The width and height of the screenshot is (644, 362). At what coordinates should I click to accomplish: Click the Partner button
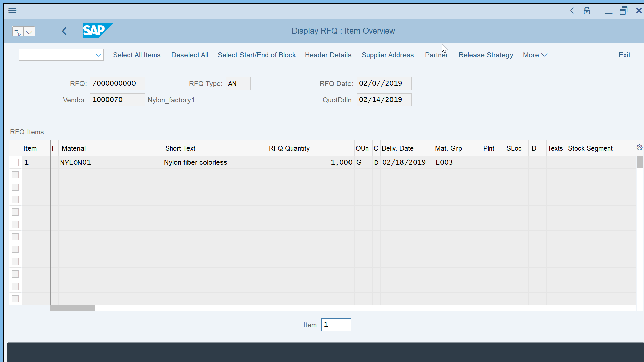point(436,55)
